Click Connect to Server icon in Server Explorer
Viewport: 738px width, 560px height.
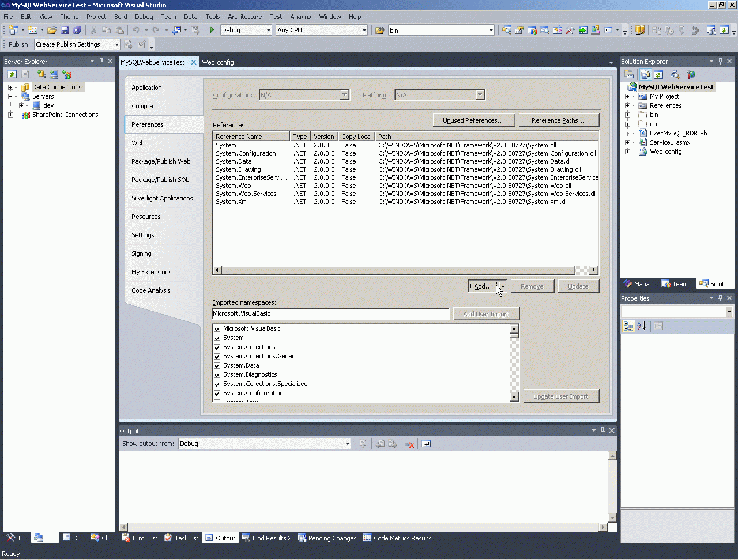(x=54, y=74)
